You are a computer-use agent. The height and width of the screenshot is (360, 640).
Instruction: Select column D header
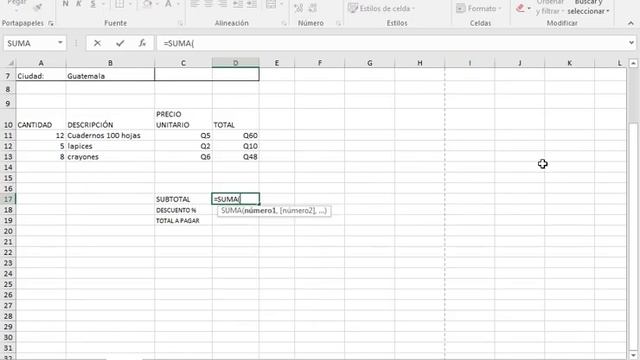coord(236,63)
